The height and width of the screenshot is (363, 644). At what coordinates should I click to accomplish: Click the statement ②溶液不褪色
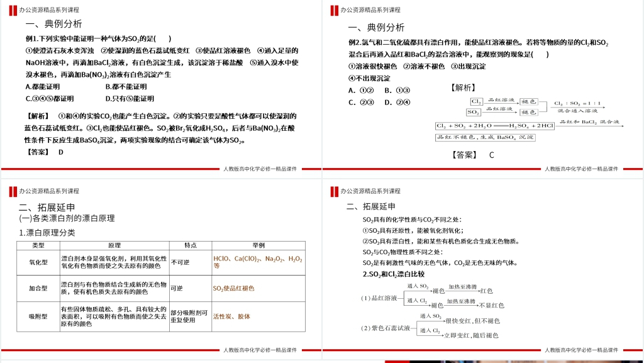[x=424, y=66]
